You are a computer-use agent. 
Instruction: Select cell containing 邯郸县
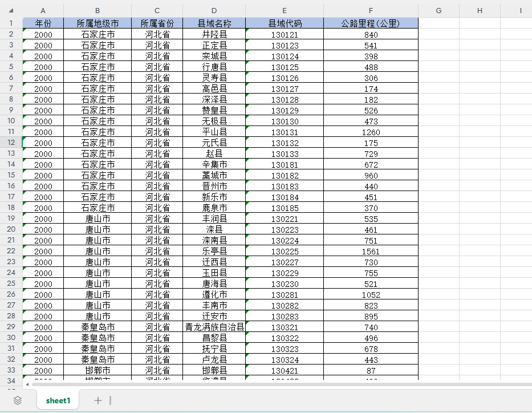(x=214, y=370)
